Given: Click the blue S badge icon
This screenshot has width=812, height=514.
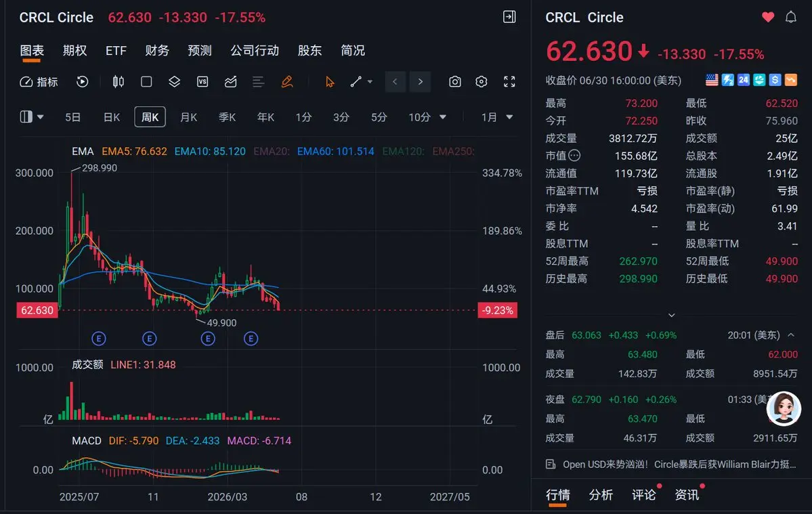Looking at the screenshot, I should point(775,80).
